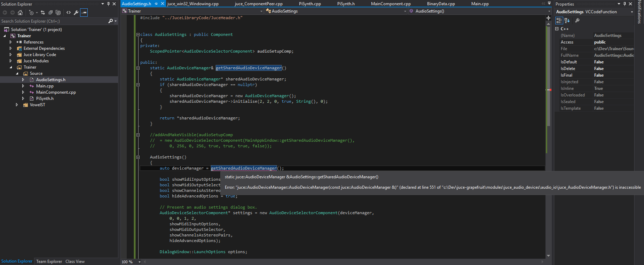Collapse the AudioSettings() constructor outline
Image resolution: width=644 pixels, height=265 pixels.
[138, 157]
